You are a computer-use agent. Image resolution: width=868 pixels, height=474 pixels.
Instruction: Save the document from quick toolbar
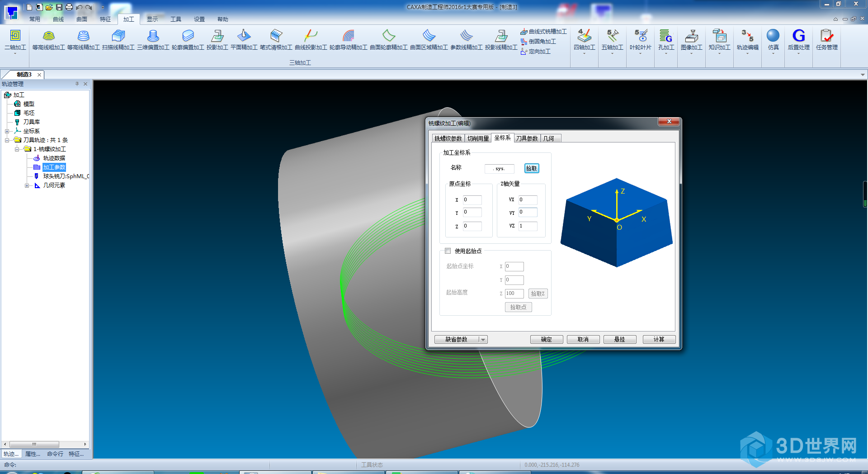[x=59, y=7]
